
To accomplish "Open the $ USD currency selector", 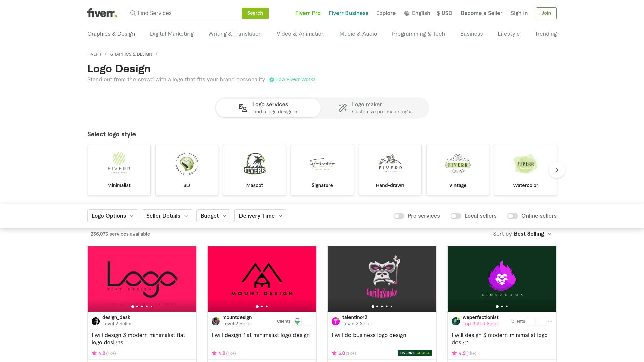I will [445, 13].
